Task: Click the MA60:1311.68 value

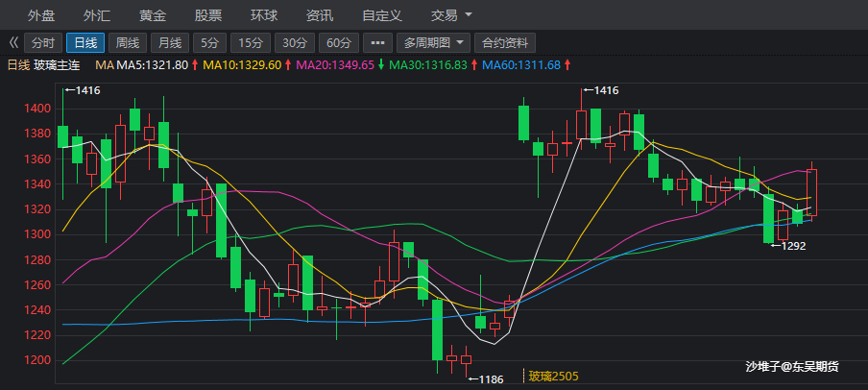Action: click(x=521, y=65)
